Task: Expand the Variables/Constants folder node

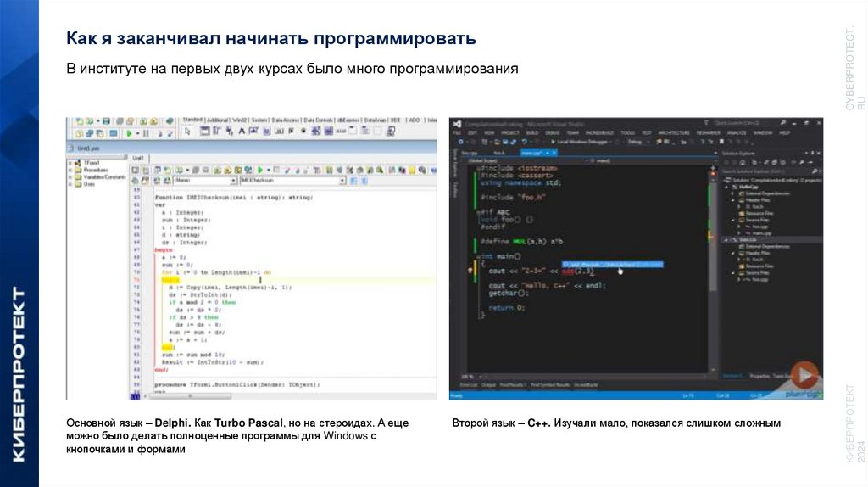Action: (70, 177)
